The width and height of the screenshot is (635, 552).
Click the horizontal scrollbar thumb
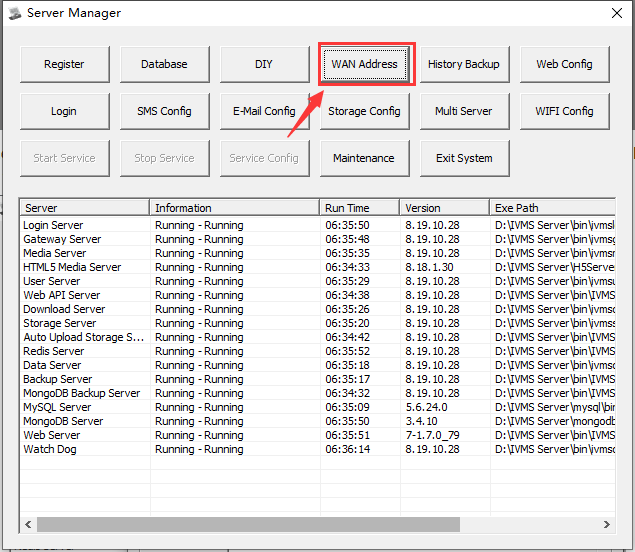tap(248, 525)
